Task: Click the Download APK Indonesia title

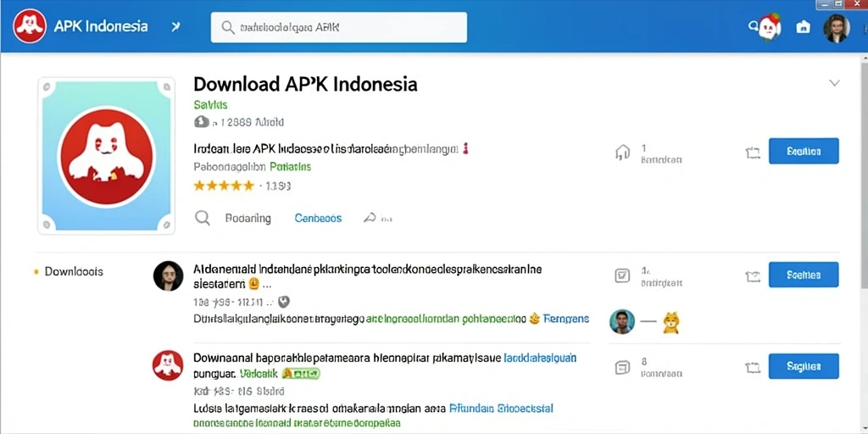Action: [305, 84]
